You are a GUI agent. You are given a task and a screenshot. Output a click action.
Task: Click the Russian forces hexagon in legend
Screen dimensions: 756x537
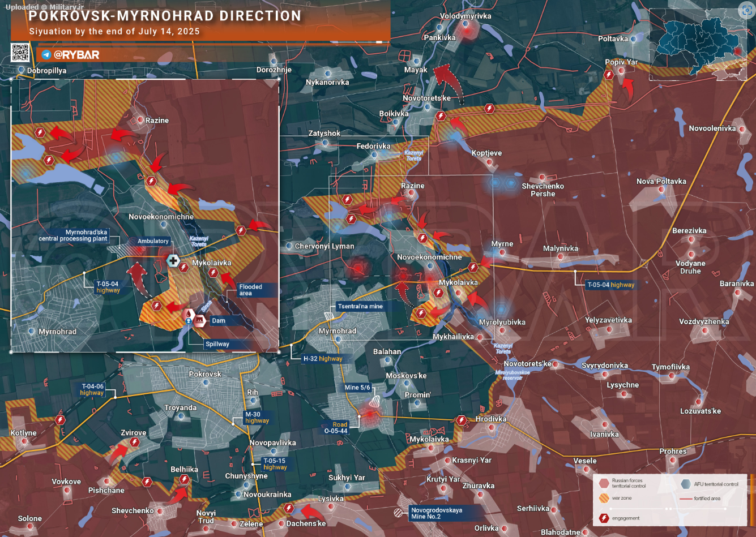[604, 483]
